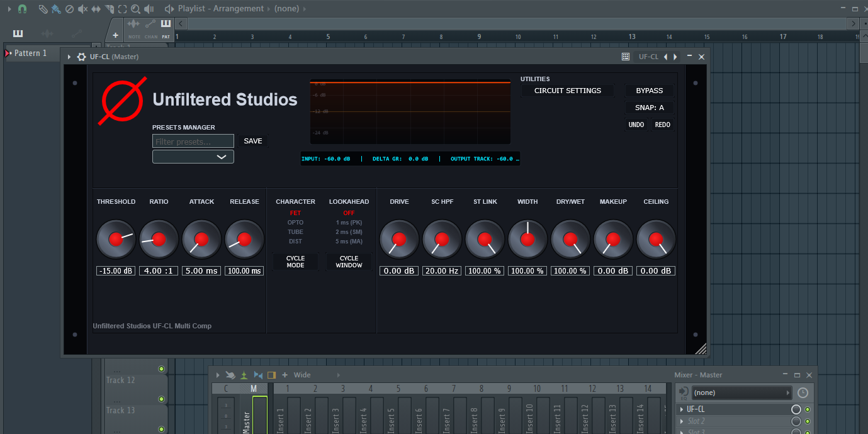Open the playlist options arrow at top left
Image resolution: width=868 pixels, height=434 pixels.
pos(9,9)
